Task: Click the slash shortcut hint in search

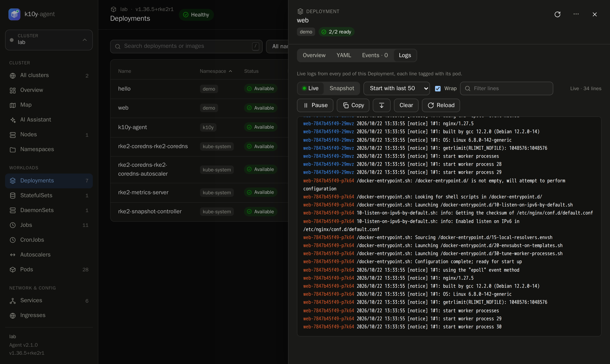Action: pyautogui.click(x=255, y=46)
